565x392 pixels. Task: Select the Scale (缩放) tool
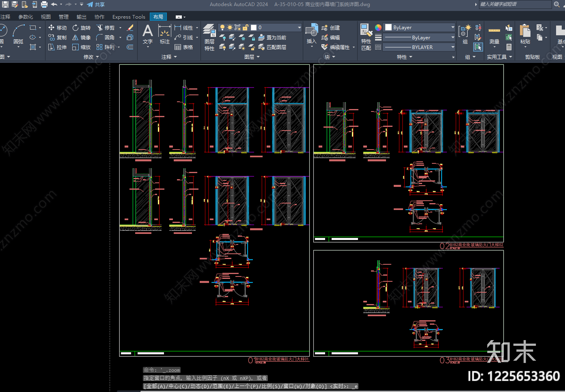(x=81, y=47)
